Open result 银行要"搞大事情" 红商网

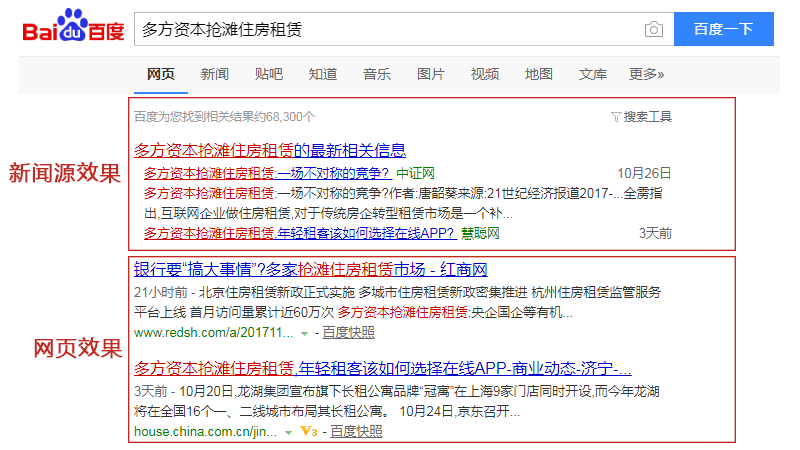(x=311, y=269)
